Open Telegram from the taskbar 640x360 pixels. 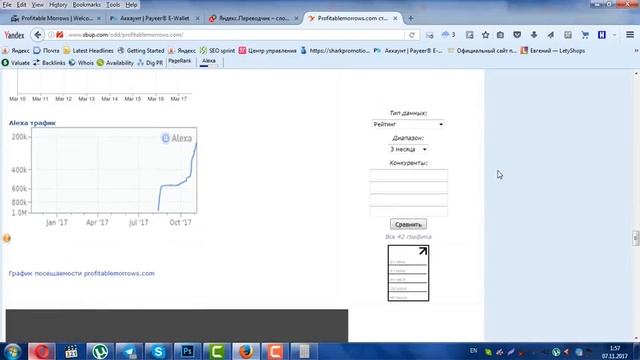click(x=129, y=351)
